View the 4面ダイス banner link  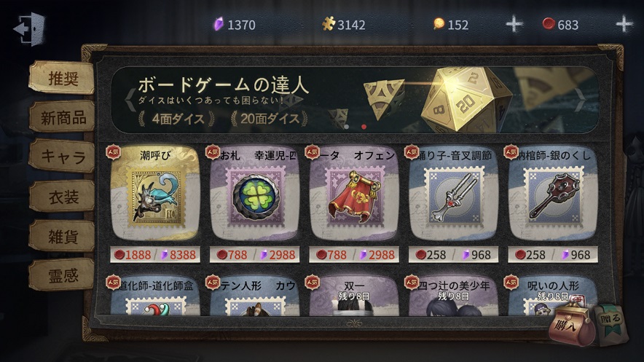178,119
